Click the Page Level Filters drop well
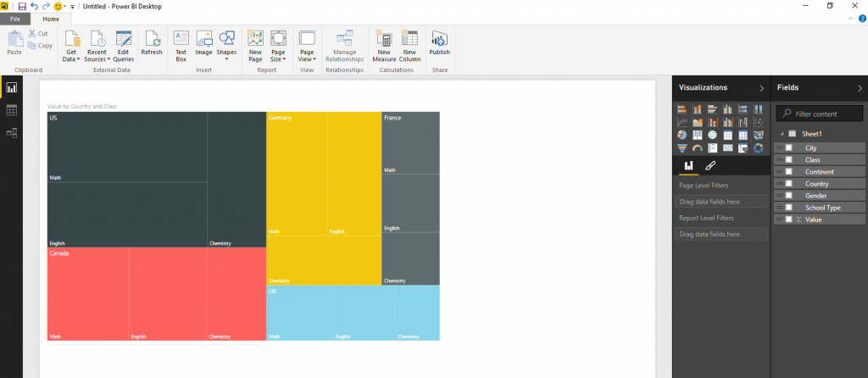 point(721,202)
